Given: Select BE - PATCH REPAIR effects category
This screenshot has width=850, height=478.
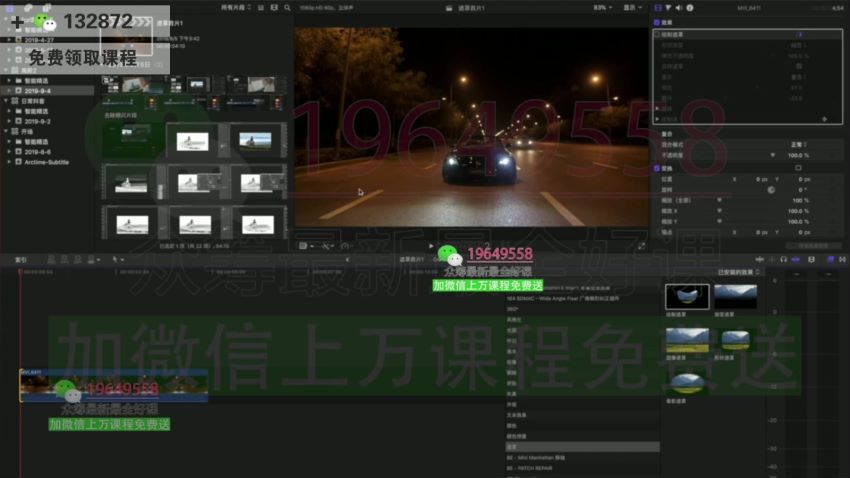Looking at the screenshot, I should pyautogui.click(x=582, y=468).
